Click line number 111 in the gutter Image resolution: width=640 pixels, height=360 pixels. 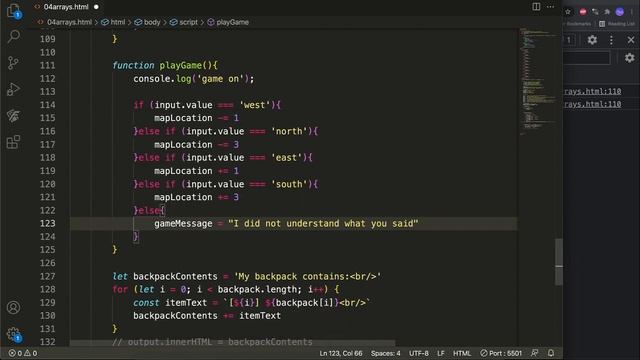48,65
